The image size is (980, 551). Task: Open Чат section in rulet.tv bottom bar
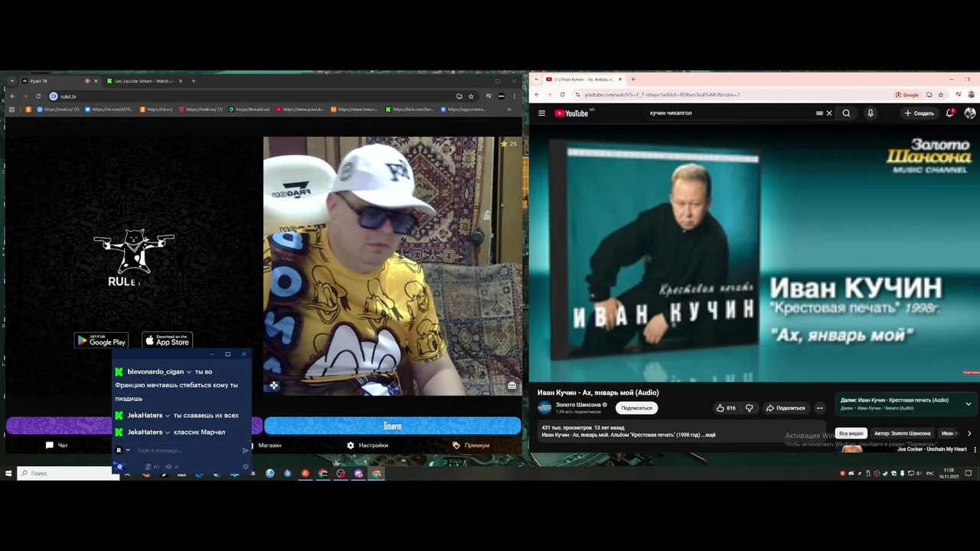point(57,445)
